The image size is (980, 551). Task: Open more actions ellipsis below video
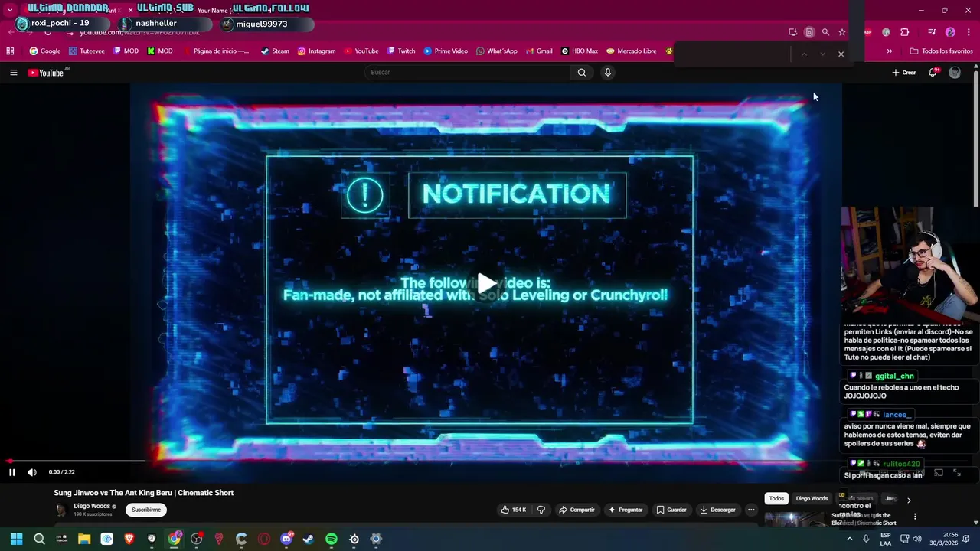point(751,510)
